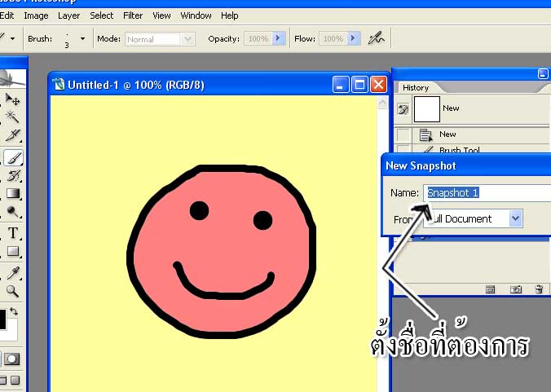Open the Opacity slider arrow
Viewport: 551px width, 392px height.
click(x=278, y=38)
